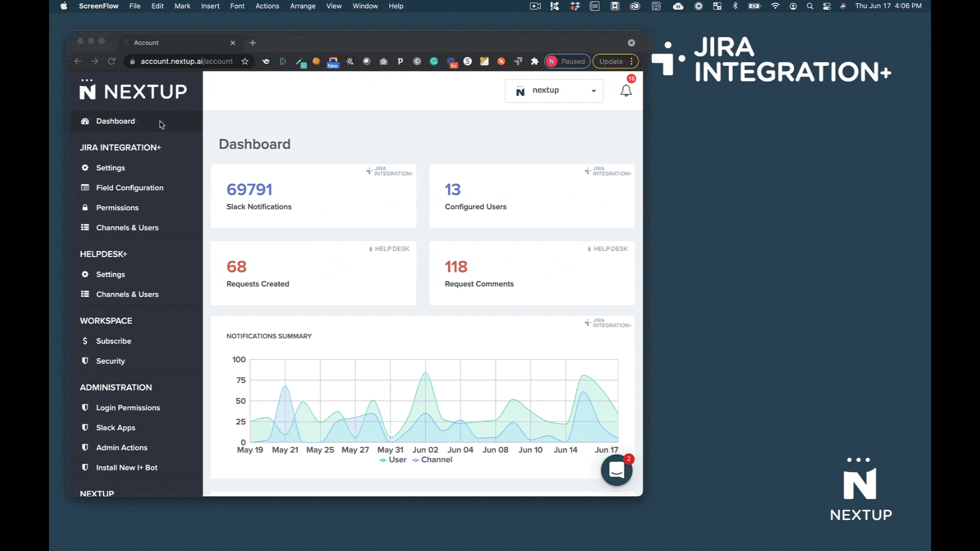Open the chat support widget
The height and width of the screenshot is (551, 980).
pos(617,470)
